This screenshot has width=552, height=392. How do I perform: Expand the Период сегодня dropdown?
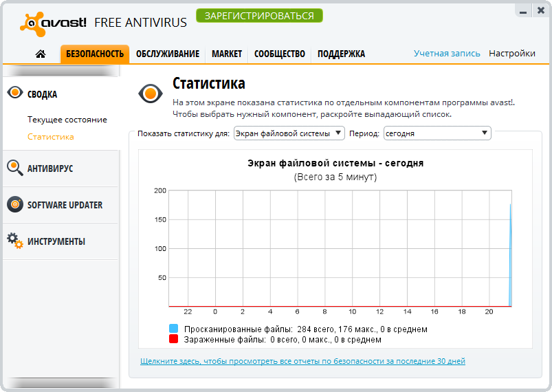(x=437, y=133)
